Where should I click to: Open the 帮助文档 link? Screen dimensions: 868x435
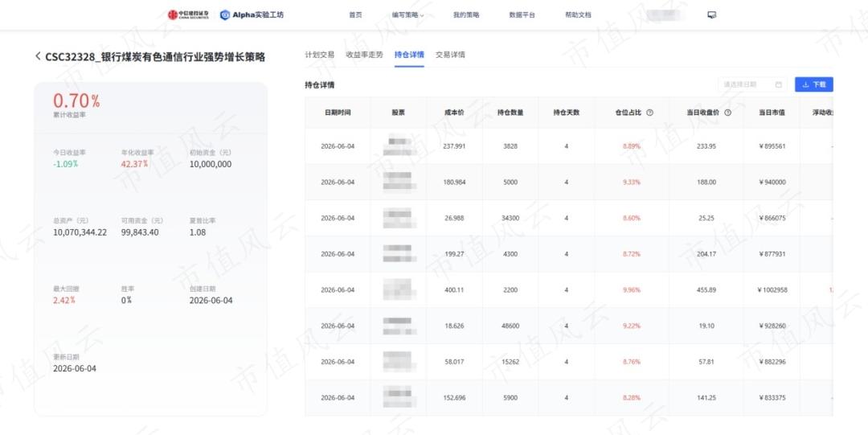pyautogui.click(x=578, y=15)
